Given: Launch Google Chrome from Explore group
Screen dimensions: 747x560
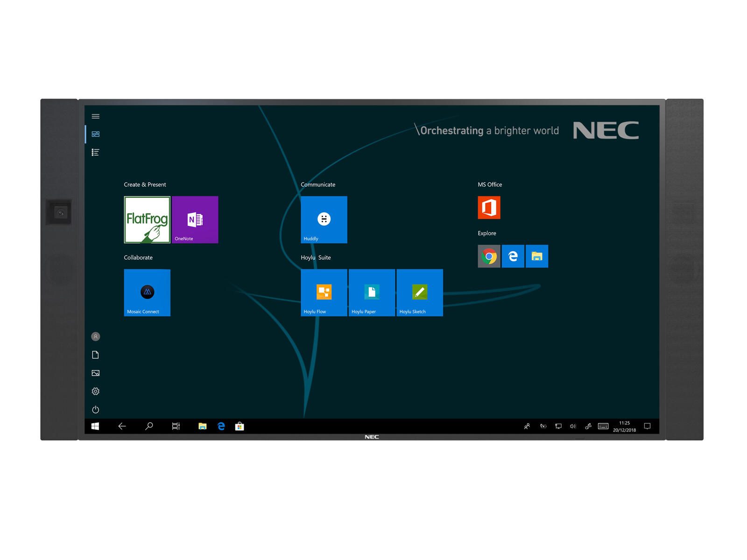Looking at the screenshot, I should [x=489, y=256].
